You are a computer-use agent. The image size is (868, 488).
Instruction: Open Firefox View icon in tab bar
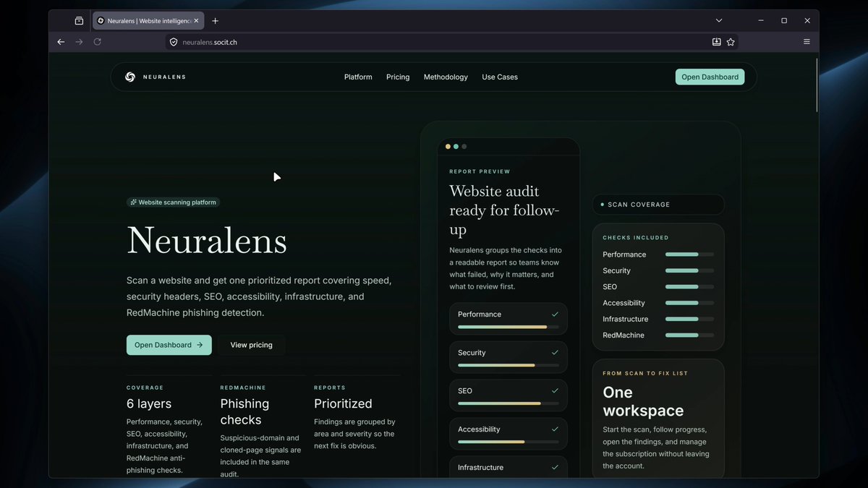point(79,21)
